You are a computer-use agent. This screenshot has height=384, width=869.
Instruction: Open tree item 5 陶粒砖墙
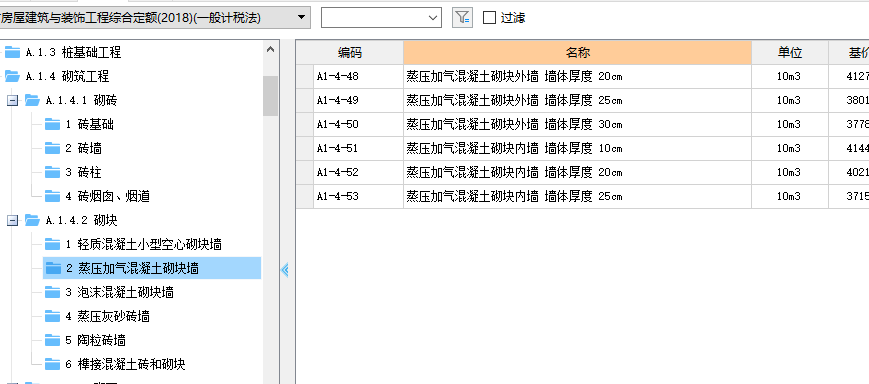(x=95, y=340)
